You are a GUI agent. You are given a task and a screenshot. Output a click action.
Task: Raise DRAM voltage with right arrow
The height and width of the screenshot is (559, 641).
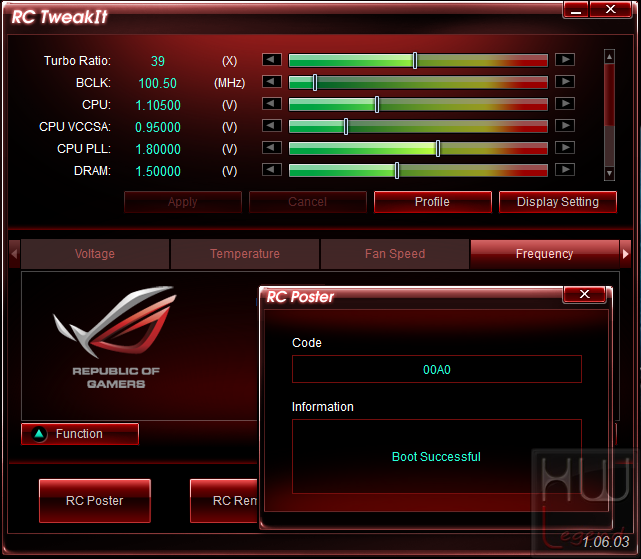565,170
